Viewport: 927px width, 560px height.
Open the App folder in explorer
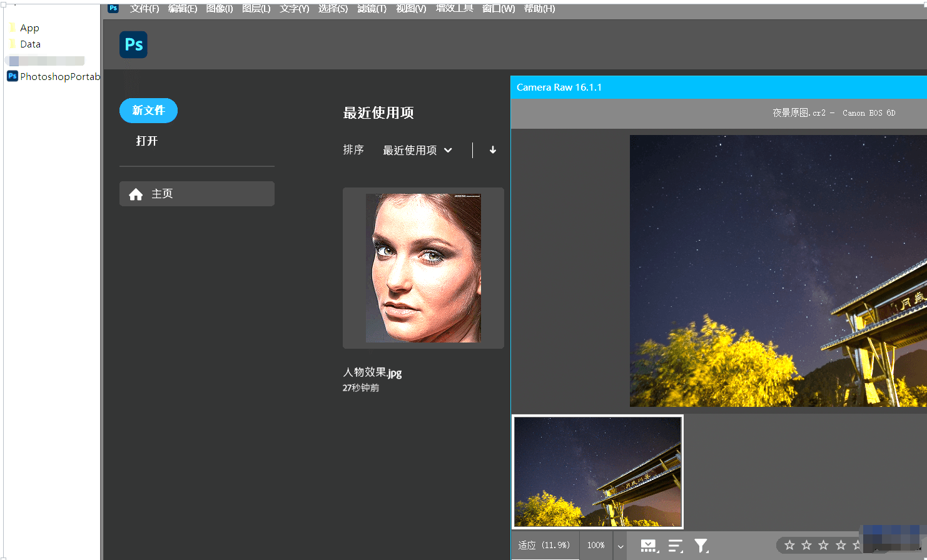[x=24, y=28]
